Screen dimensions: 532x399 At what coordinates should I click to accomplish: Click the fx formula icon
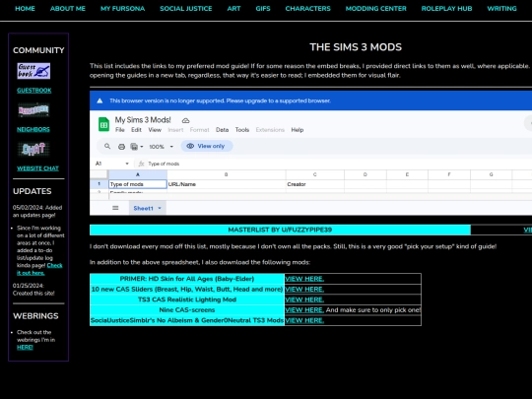click(x=141, y=164)
